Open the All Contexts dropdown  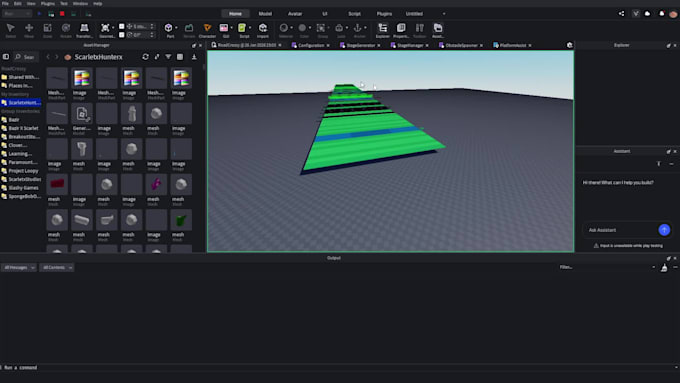56,268
